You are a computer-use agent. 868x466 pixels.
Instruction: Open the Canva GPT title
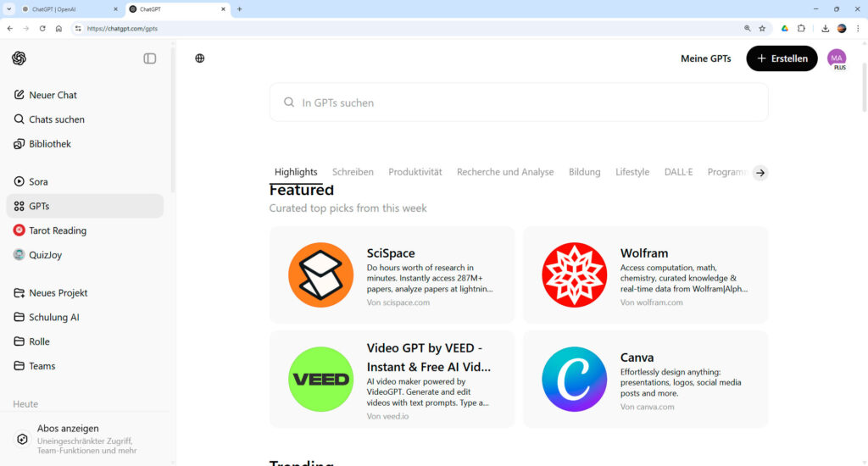637,358
